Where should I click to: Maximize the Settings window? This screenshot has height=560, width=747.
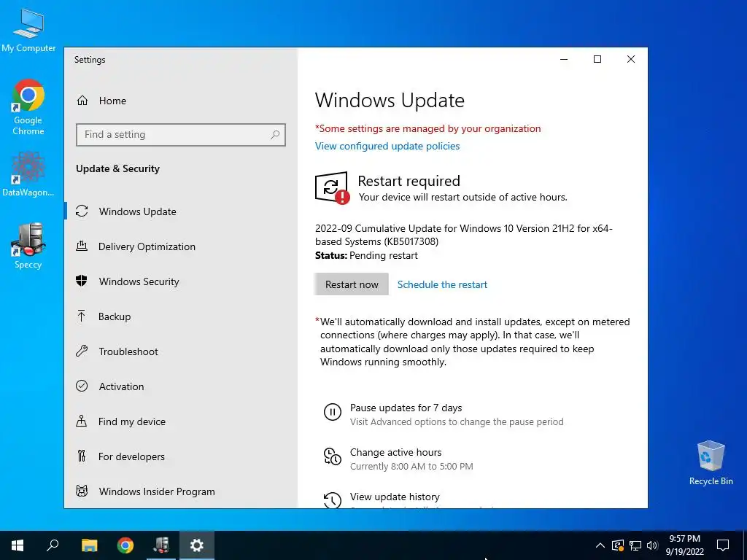point(597,59)
